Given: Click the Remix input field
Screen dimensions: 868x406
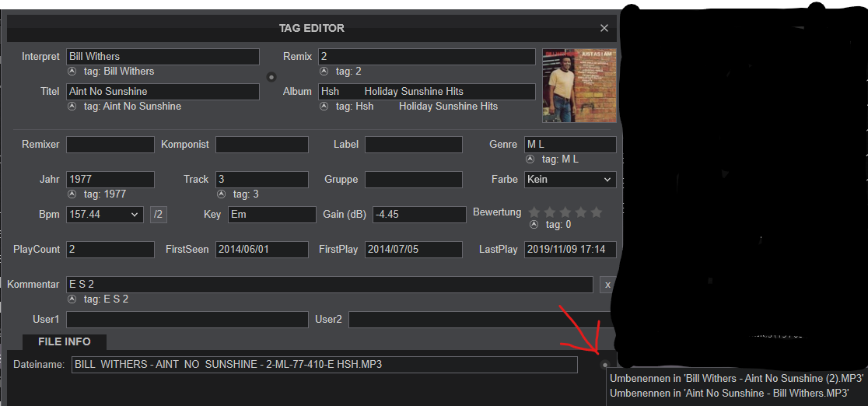Looking at the screenshot, I should tap(427, 57).
